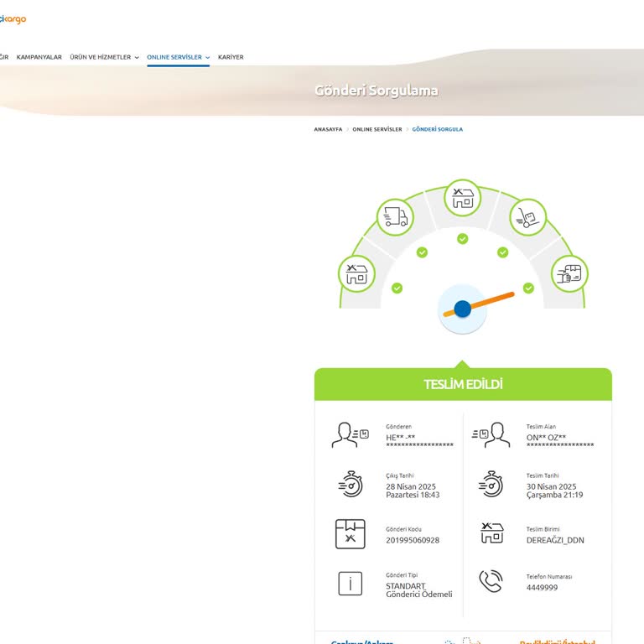Click the hand trolley distribution icon on gauge
Screen dimensions: 644x644
click(527, 217)
